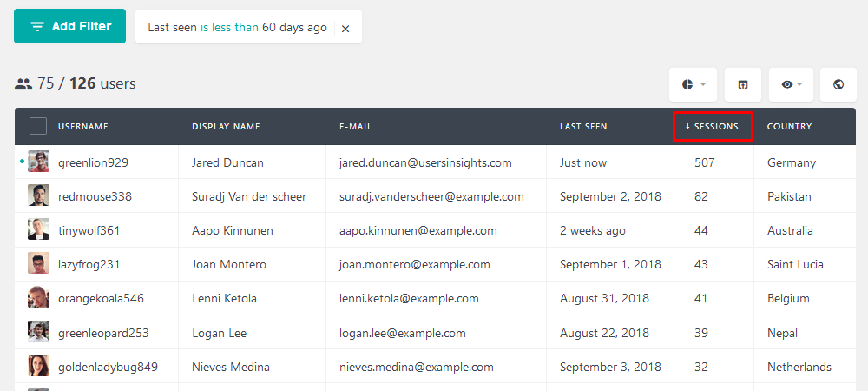Open orangekoala546 avatar thumbnail
Image resolution: width=868 pixels, height=391 pixels.
point(39,298)
